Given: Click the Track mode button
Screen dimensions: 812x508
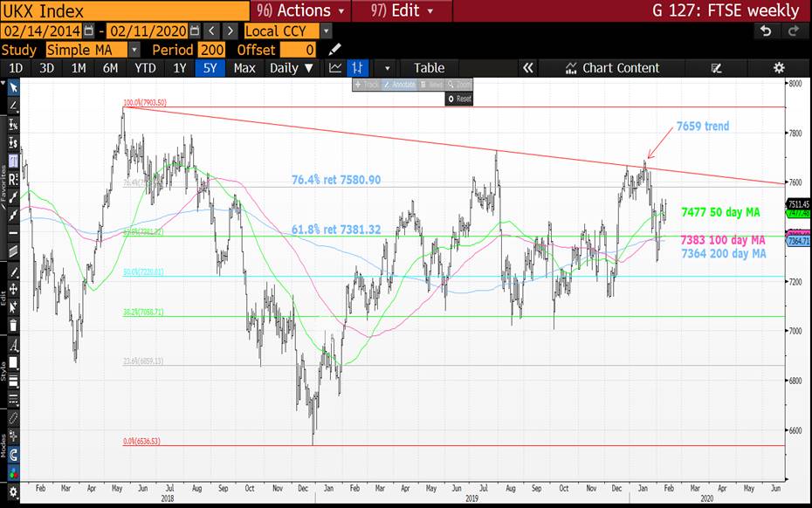Looking at the screenshot, I should (x=367, y=85).
